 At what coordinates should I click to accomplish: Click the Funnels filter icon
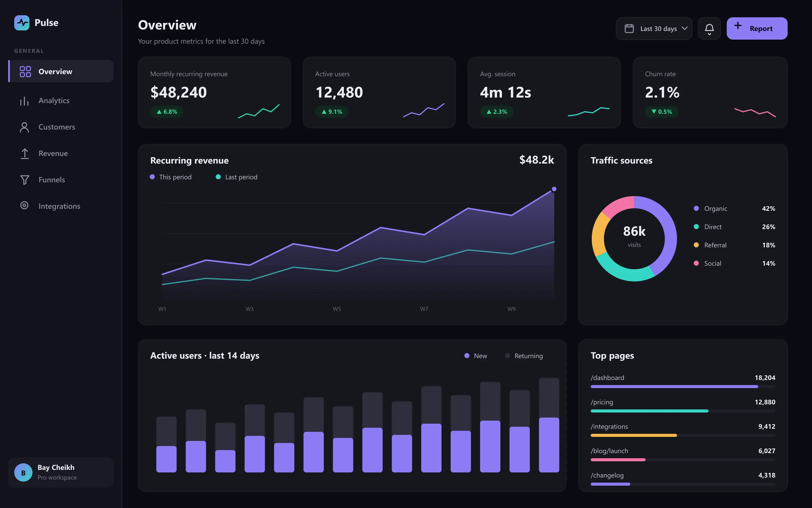click(25, 180)
